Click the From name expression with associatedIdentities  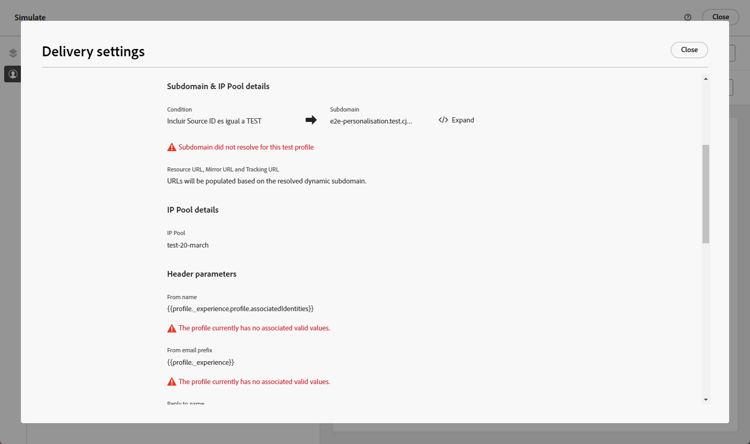(240, 309)
